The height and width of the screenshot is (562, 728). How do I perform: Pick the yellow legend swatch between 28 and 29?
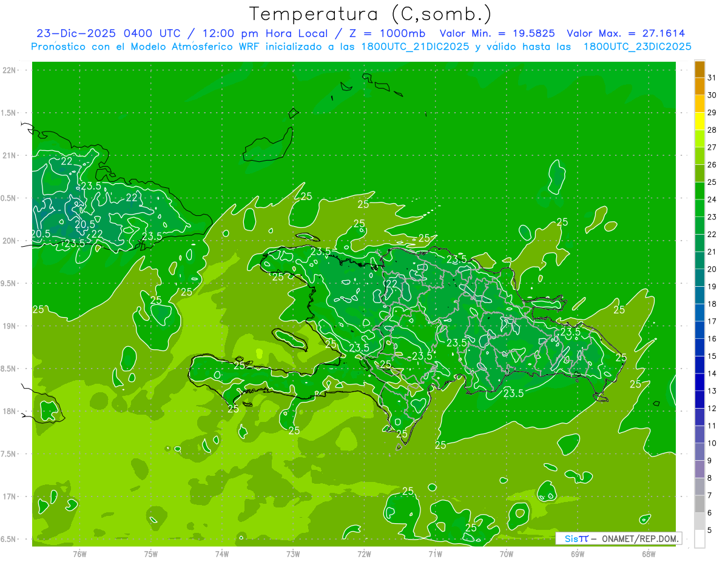(x=699, y=121)
